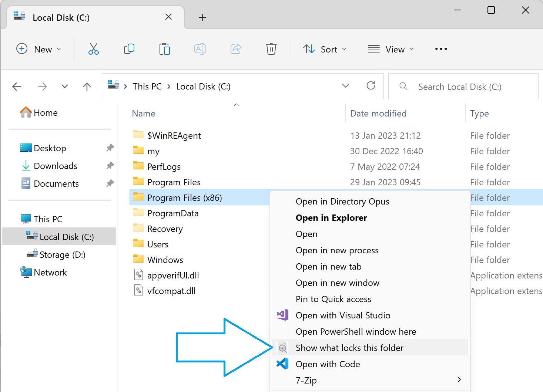Image resolution: width=543 pixels, height=392 pixels.
Task: Click the New button
Action: [x=39, y=49]
